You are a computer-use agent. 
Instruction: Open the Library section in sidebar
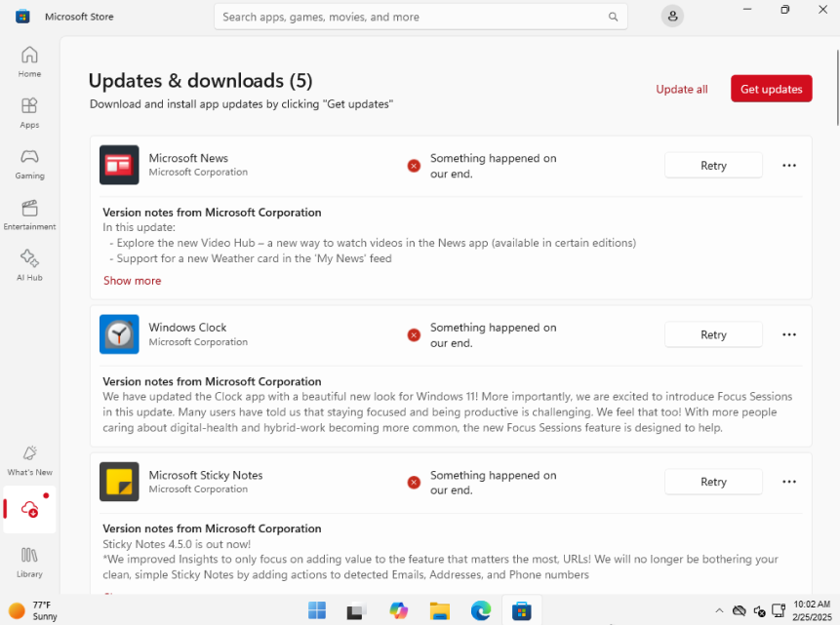(29, 563)
